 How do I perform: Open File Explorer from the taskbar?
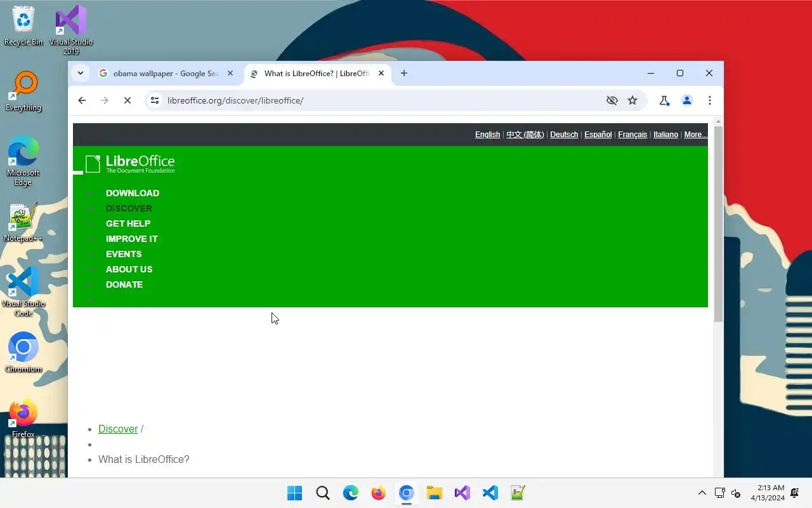(x=435, y=493)
